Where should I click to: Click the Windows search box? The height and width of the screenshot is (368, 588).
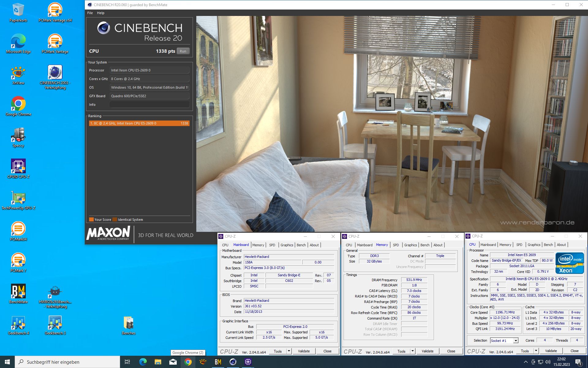tap(67, 362)
